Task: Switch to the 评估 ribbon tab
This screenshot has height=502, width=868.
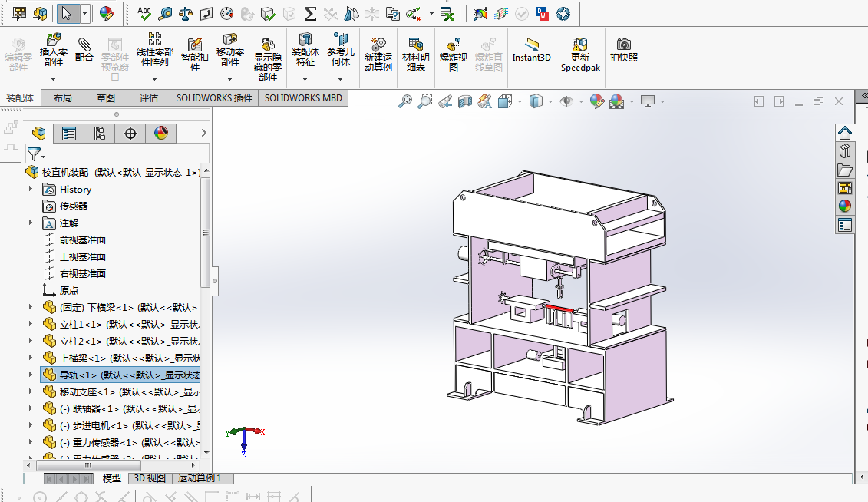Action: (148, 98)
